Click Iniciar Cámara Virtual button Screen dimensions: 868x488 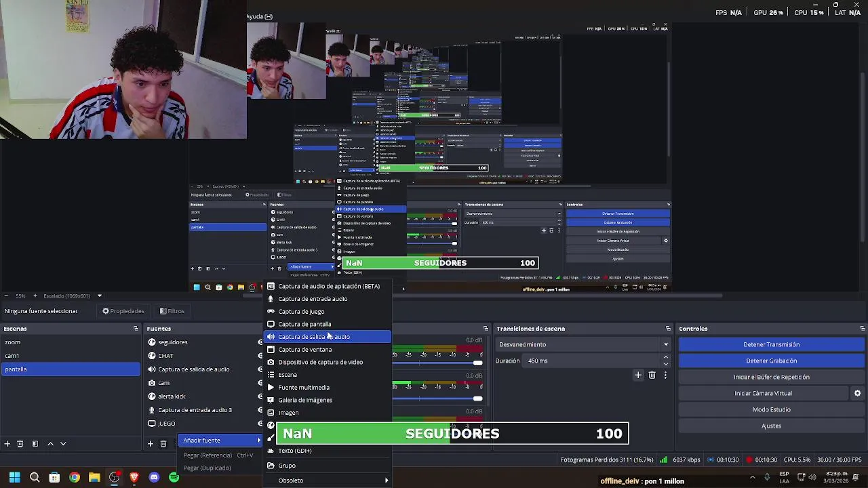pos(763,393)
